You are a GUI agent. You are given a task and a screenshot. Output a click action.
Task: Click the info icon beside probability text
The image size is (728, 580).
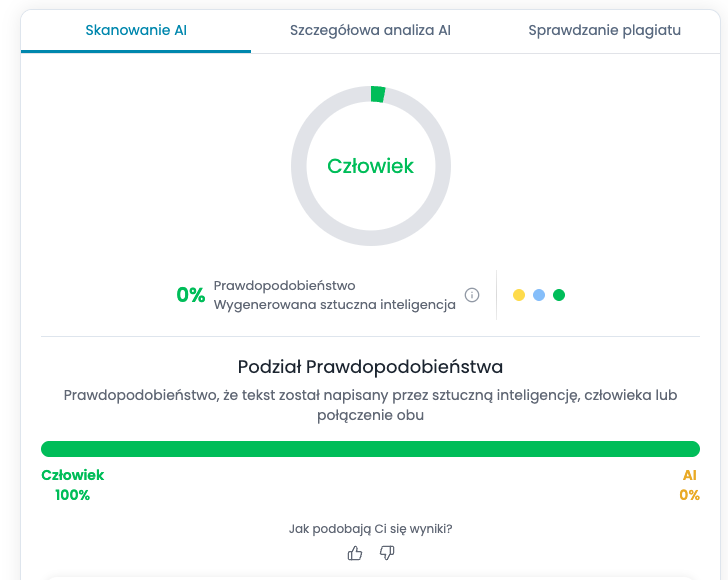click(473, 295)
